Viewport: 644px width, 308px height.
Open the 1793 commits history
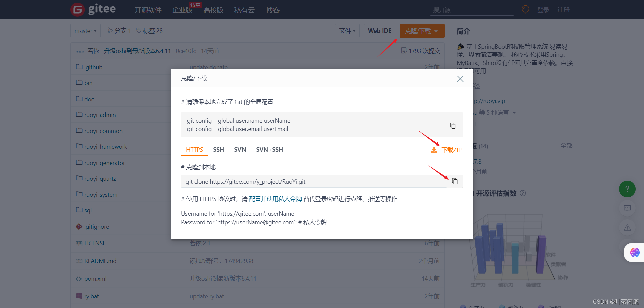click(421, 51)
